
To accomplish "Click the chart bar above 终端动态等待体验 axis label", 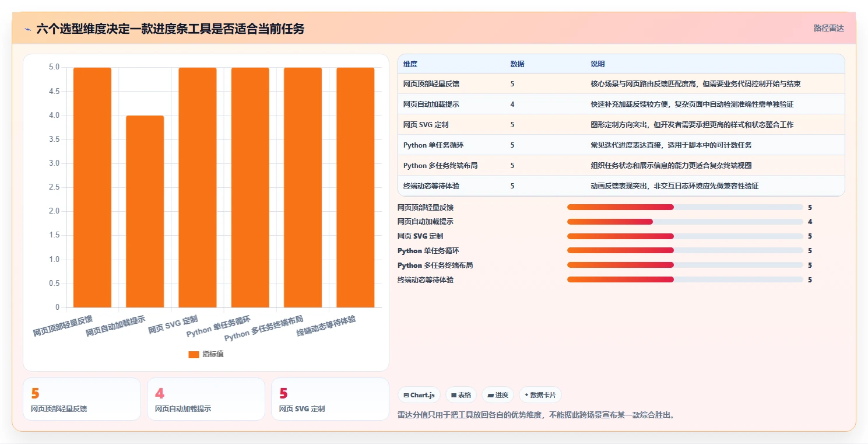I will pos(356,187).
